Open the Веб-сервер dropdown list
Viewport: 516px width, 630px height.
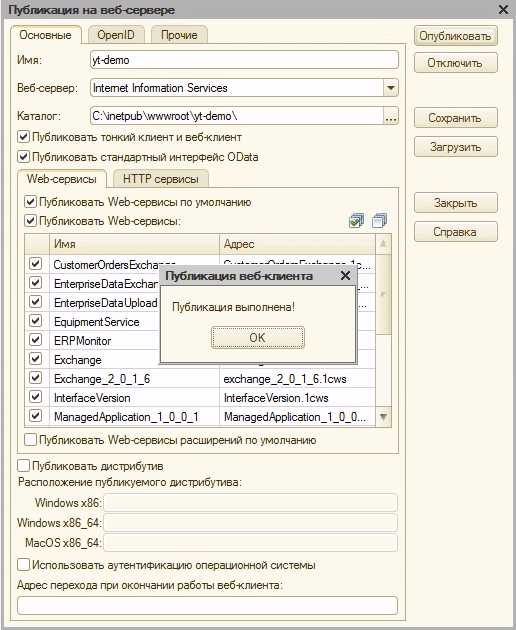pos(391,88)
